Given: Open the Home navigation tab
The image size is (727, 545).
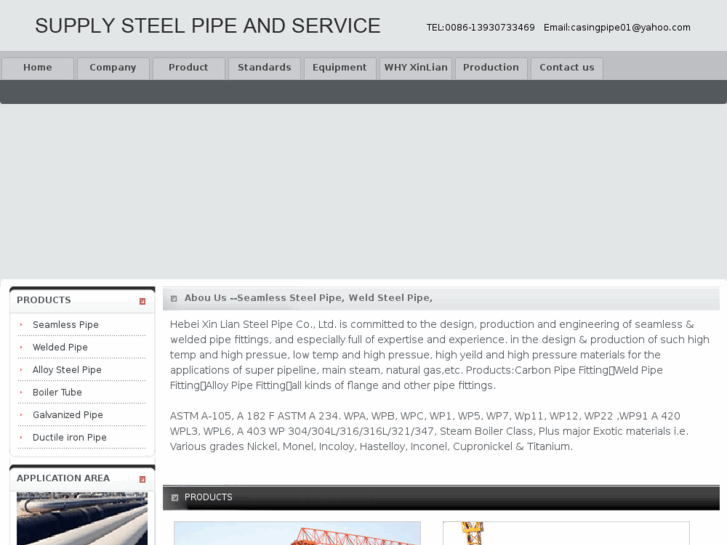Looking at the screenshot, I should 38,68.
